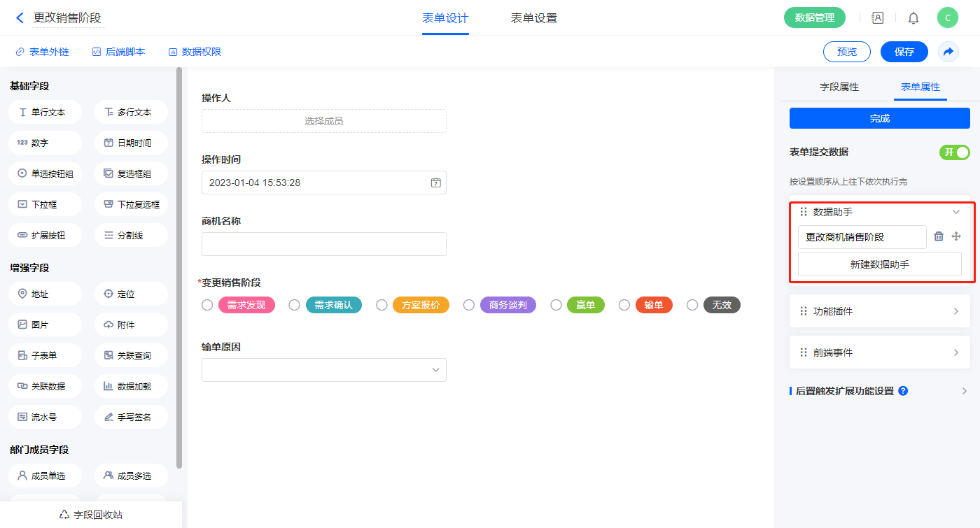Click the 新建数据助手 button
980x528 pixels.
[879, 264]
